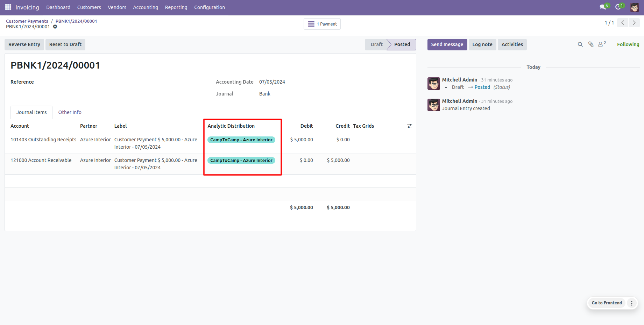Click the Reference field label
Image resolution: width=644 pixels, height=325 pixels.
pos(22,82)
